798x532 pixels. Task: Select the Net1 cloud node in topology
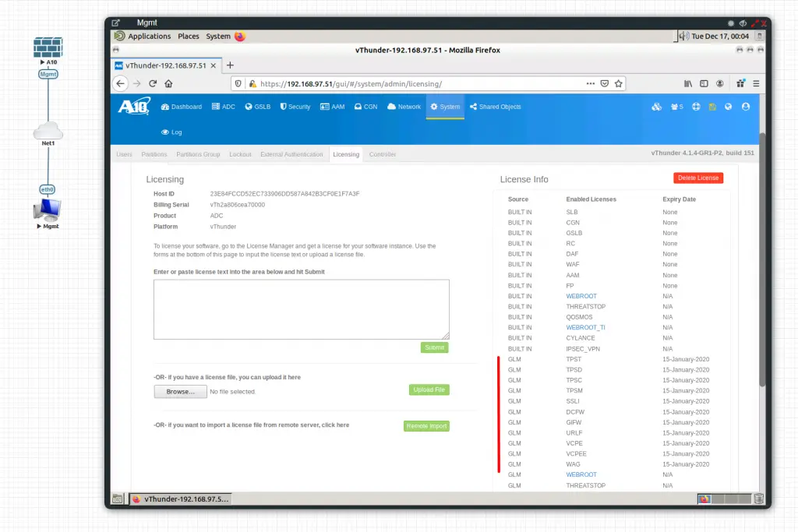coord(48,131)
